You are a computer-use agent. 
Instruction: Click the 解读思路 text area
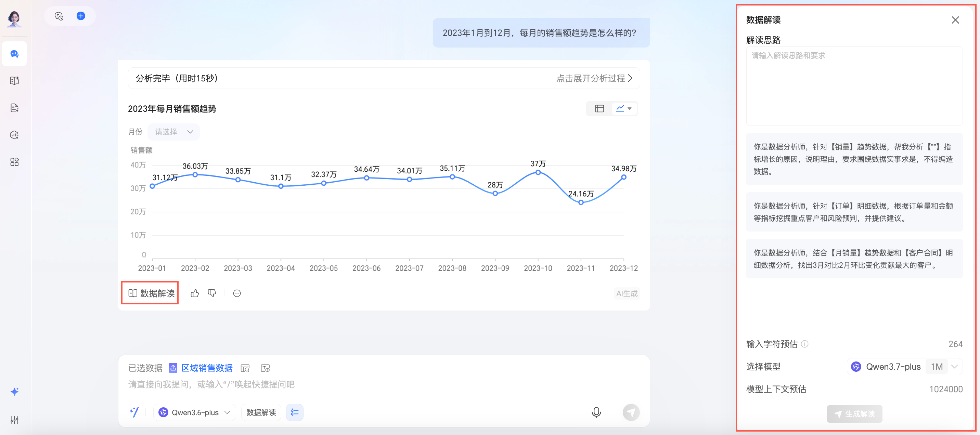click(854, 86)
